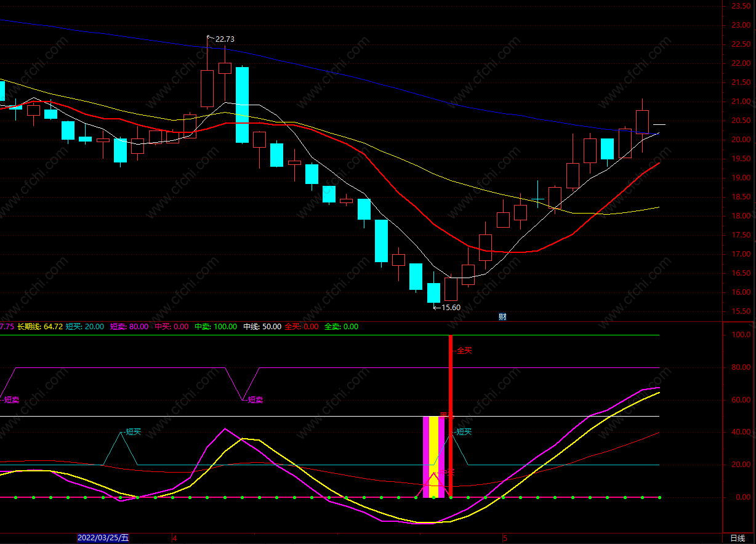Click the 全卖 0.00 legend entry
The width and height of the screenshot is (756, 544).
341,327
